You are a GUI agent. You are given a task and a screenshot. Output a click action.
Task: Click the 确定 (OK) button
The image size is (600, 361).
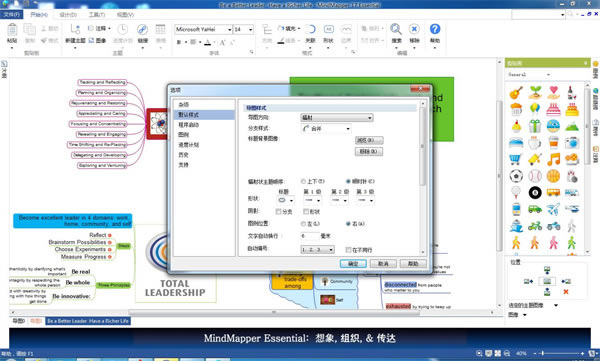point(353,263)
